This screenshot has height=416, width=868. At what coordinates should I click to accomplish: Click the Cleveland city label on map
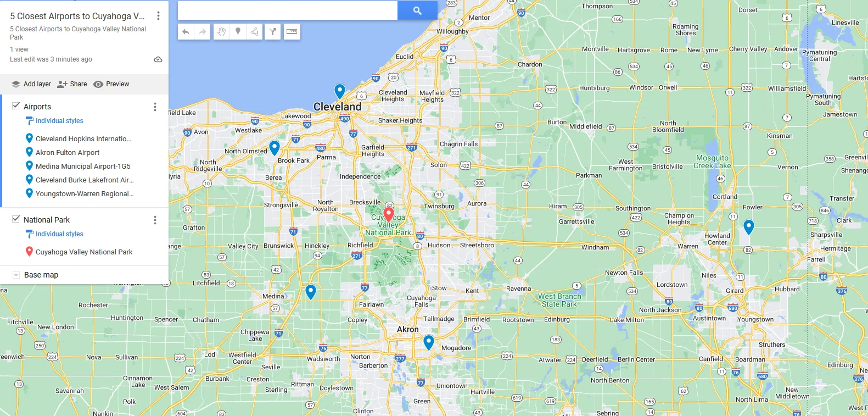click(x=337, y=107)
